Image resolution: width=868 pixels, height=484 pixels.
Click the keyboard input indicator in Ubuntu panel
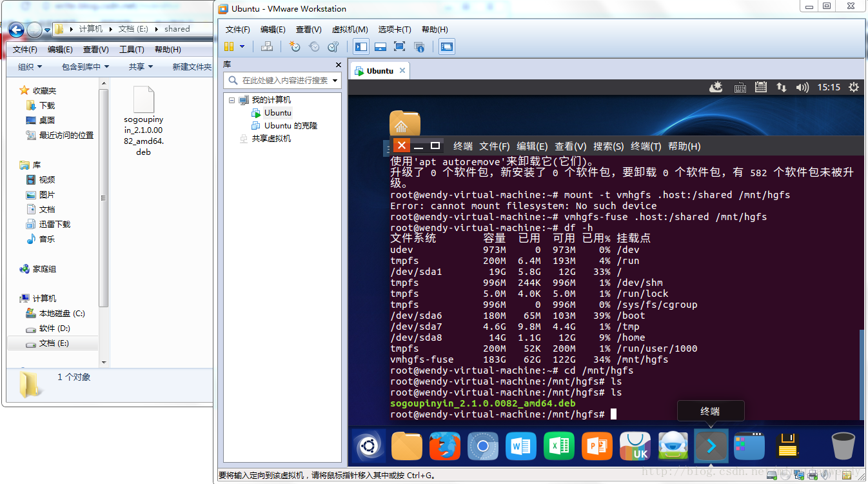coord(740,87)
